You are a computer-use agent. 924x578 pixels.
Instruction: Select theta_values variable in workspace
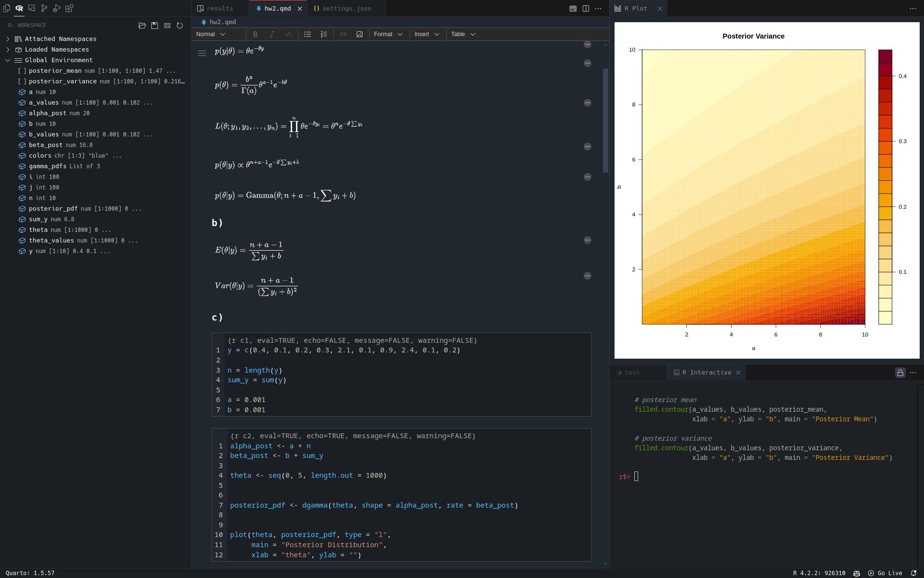(95, 241)
